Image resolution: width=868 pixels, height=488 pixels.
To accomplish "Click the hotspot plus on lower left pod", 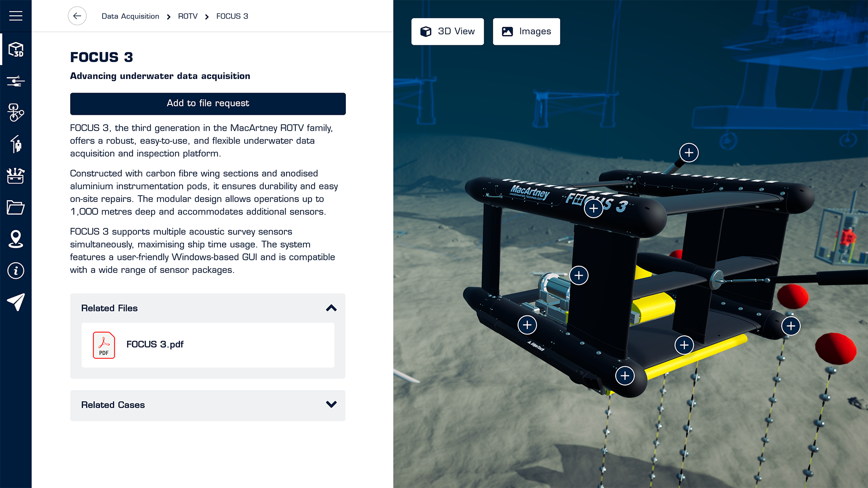I will [x=527, y=325].
